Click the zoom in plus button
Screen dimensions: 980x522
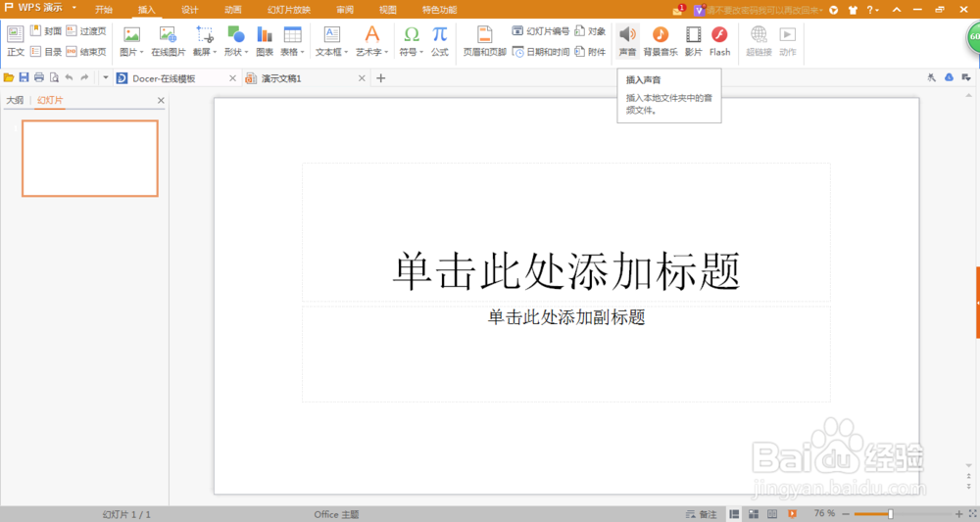pos(958,514)
